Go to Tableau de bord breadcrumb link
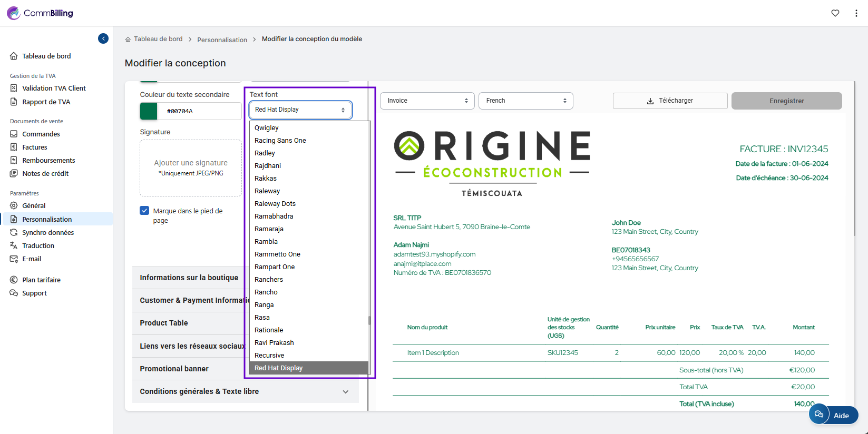Viewport: 868px width, 434px height. [158, 39]
